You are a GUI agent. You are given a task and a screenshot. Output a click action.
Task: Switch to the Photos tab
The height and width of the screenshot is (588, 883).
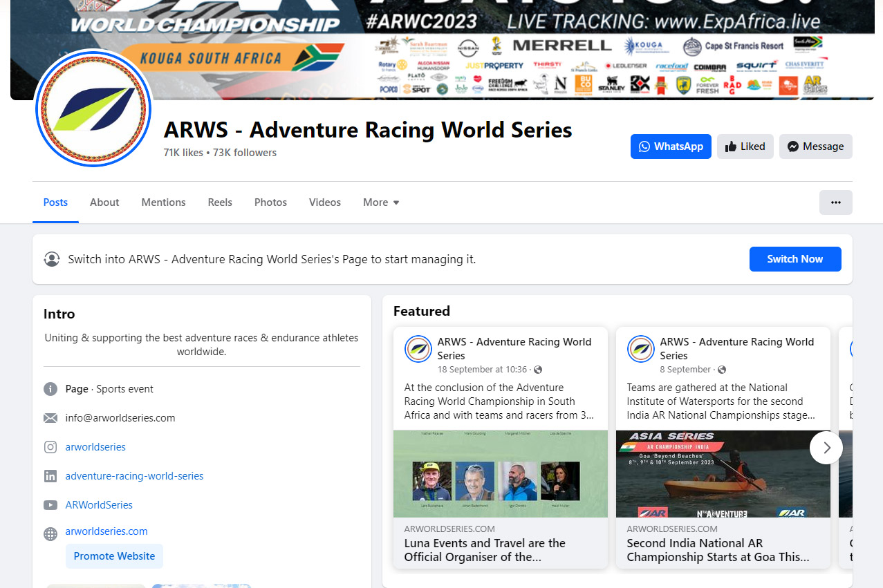pyautogui.click(x=270, y=202)
